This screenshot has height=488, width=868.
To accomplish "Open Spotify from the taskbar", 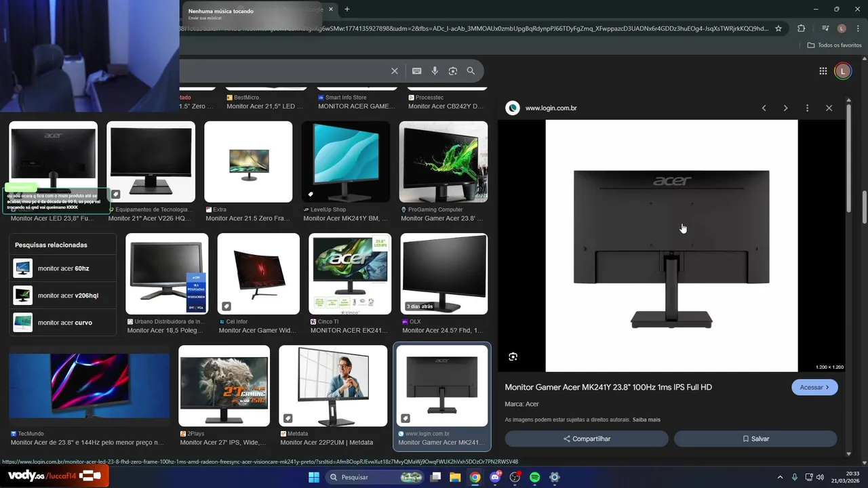I will (534, 477).
